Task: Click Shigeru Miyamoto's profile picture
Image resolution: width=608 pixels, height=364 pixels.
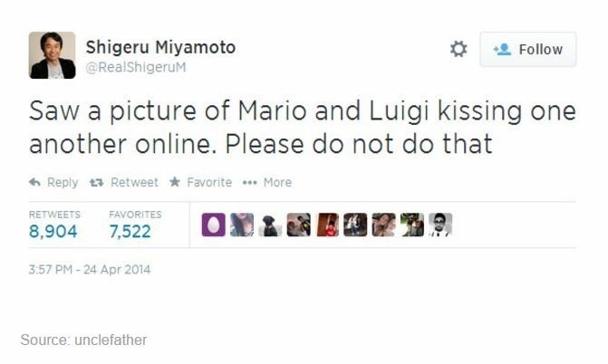Action: pos(52,55)
